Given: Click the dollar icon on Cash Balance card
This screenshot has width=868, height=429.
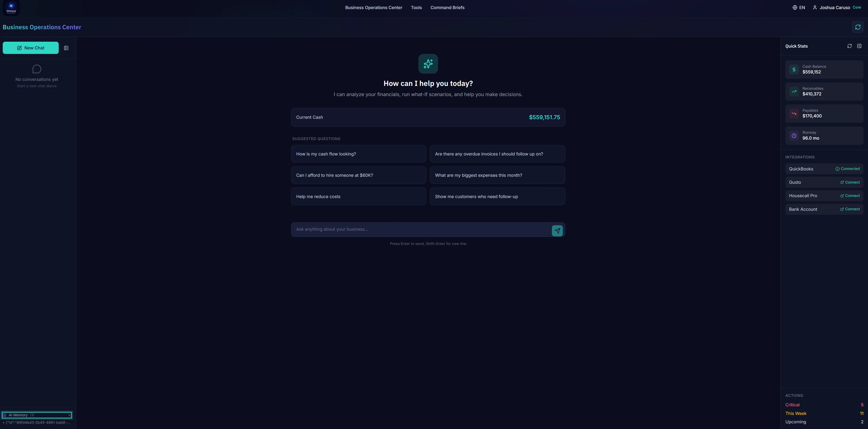Looking at the screenshot, I should pyautogui.click(x=794, y=69).
